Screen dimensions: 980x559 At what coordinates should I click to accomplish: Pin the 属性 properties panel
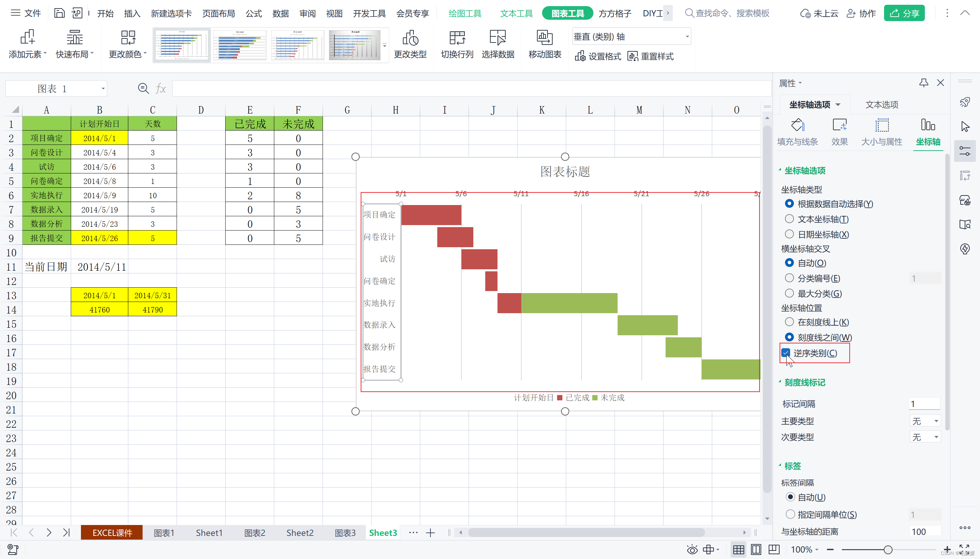(x=924, y=83)
